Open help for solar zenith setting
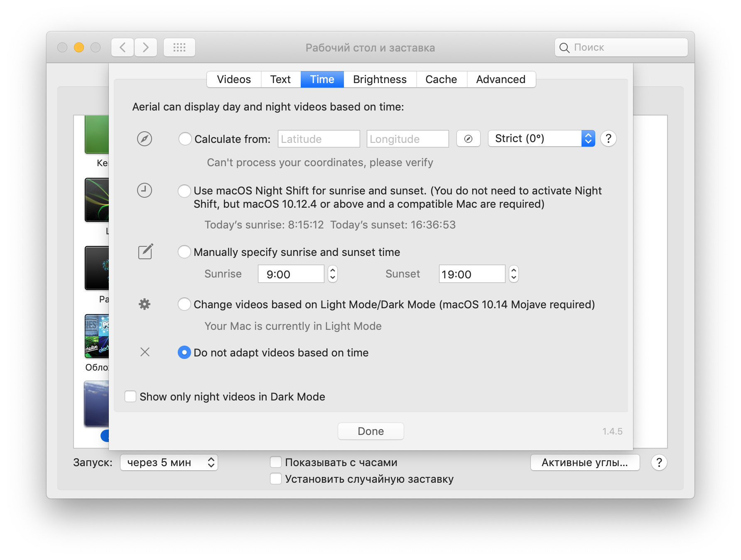 609,138
